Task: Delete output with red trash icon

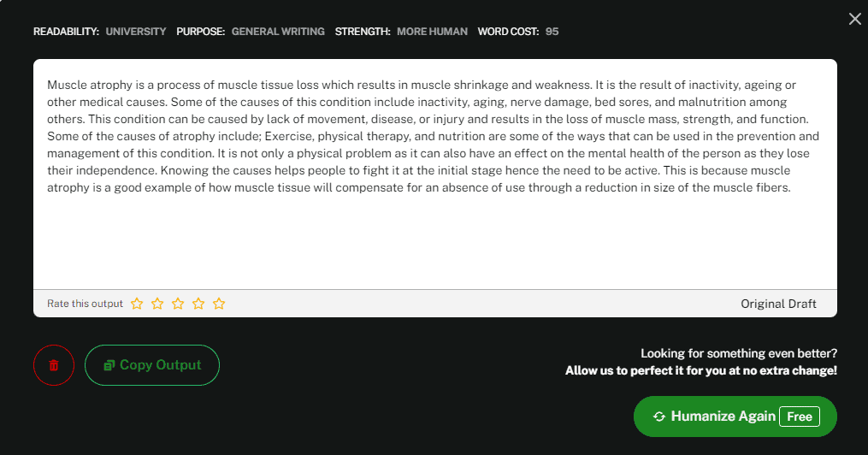Action: point(54,365)
